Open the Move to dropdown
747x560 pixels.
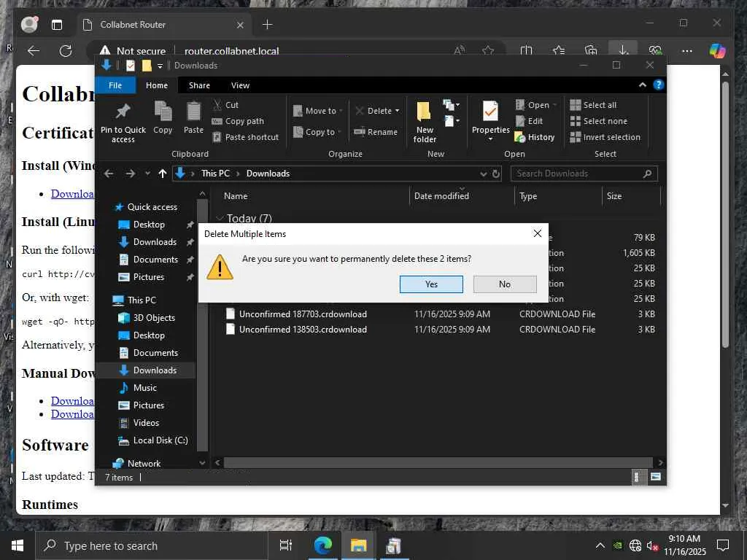pos(318,111)
